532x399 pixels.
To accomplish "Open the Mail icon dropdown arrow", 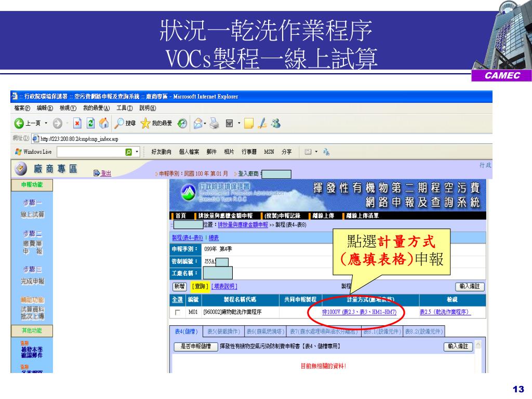I will click(205, 123).
